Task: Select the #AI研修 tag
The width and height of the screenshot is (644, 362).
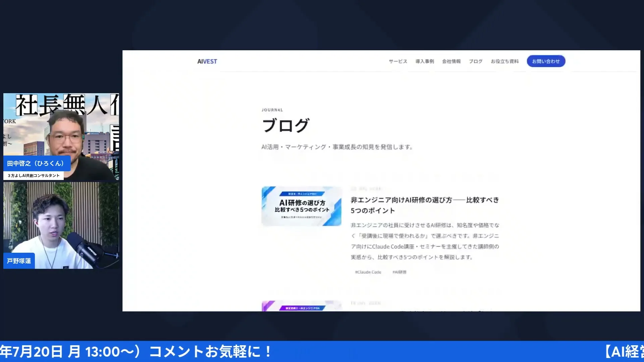Action: click(399, 272)
